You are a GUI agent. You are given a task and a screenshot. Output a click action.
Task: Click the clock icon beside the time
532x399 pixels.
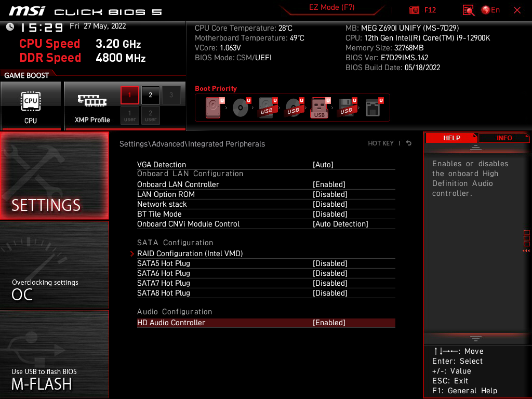click(10, 27)
